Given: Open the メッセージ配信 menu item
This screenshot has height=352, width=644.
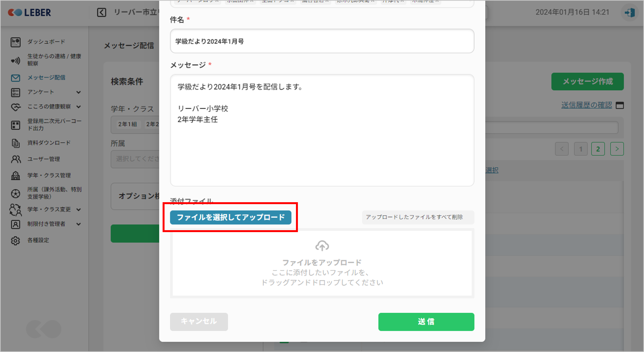Looking at the screenshot, I should [x=46, y=77].
